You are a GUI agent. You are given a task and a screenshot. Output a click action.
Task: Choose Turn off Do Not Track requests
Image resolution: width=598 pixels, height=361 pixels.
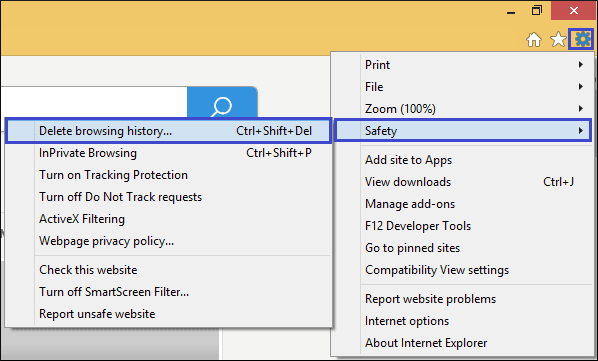click(168, 197)
